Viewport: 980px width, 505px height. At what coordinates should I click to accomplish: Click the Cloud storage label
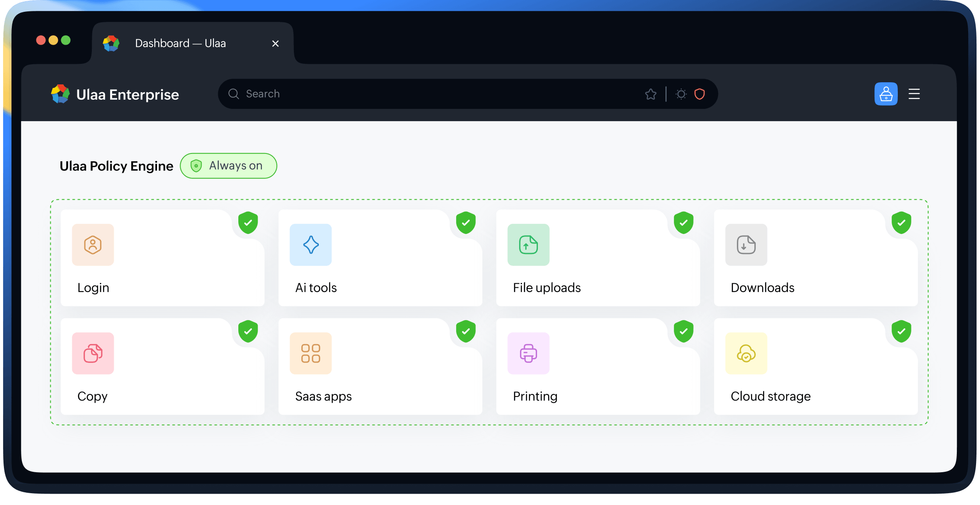point(771,397)
